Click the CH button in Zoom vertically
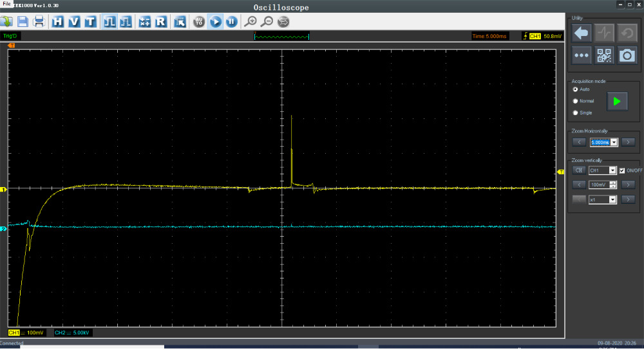644x355 pixels. pyautogui.click(x=579, y=170)
